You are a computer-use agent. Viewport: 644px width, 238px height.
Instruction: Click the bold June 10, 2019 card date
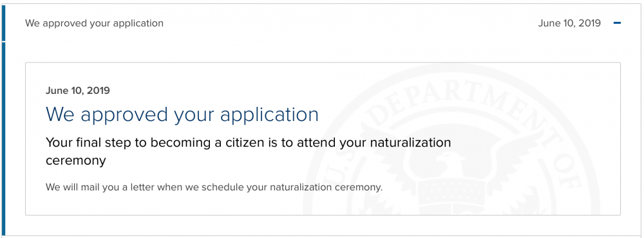pyautogui.click(x=78, y=90)
